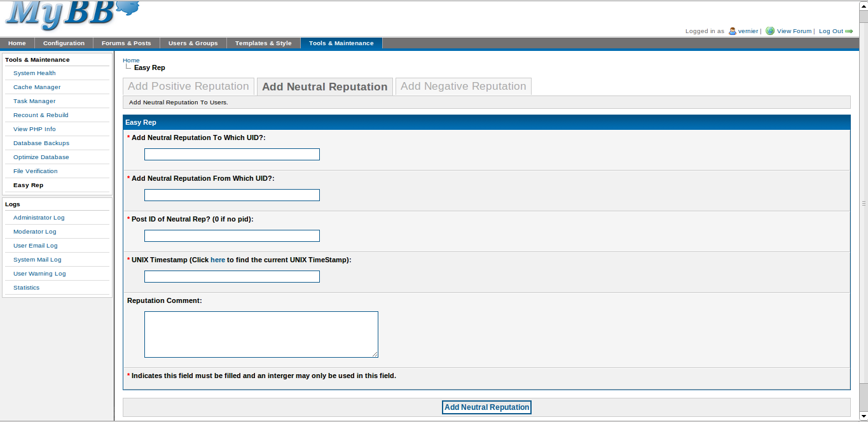Click the green Log Out arrow icon
The image size is (868, 422).
point(849,31)
